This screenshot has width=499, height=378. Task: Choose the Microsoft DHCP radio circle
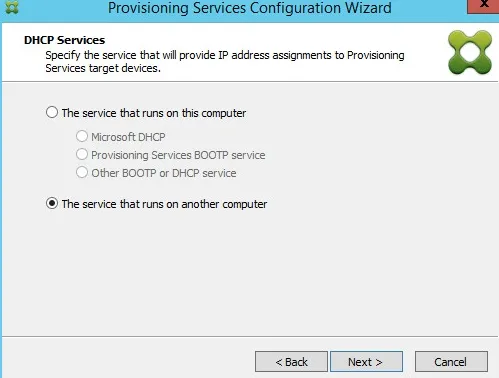click(x=82, y=136)
